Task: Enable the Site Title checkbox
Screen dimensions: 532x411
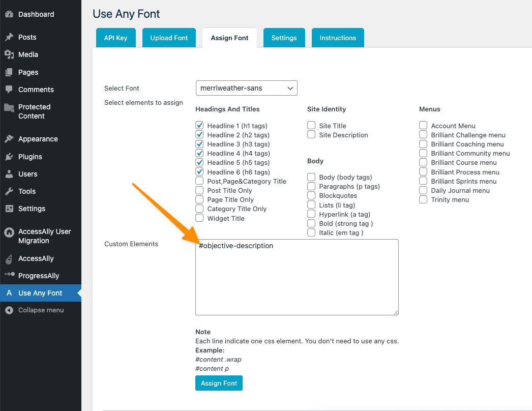Action: [x=311, y=126]
